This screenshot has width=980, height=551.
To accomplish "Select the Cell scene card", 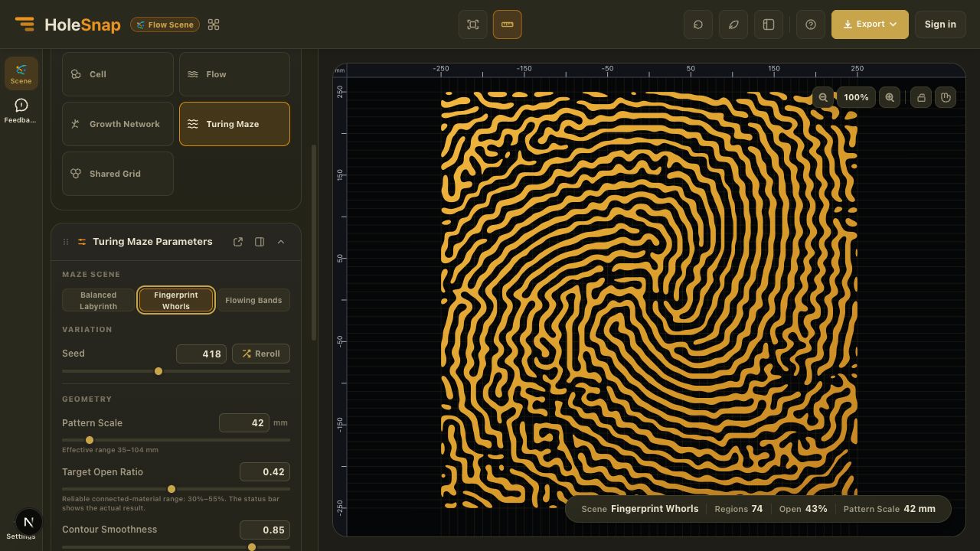I will click(x=118, y=74).
